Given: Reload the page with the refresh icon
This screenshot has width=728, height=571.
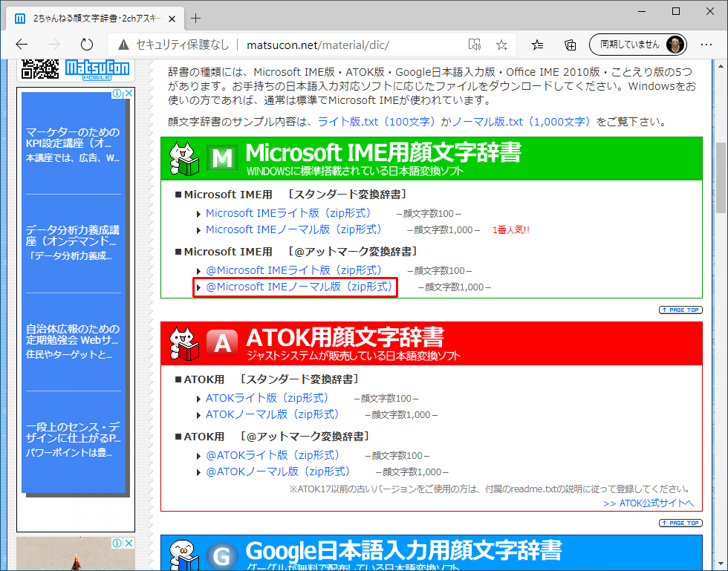Looking at the screenshot, I should point(87,45).
